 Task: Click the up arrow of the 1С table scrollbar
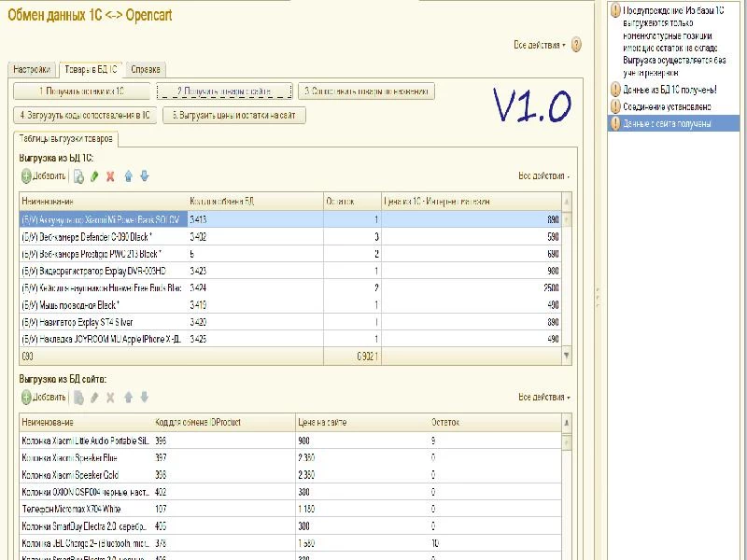pos(567,202)
